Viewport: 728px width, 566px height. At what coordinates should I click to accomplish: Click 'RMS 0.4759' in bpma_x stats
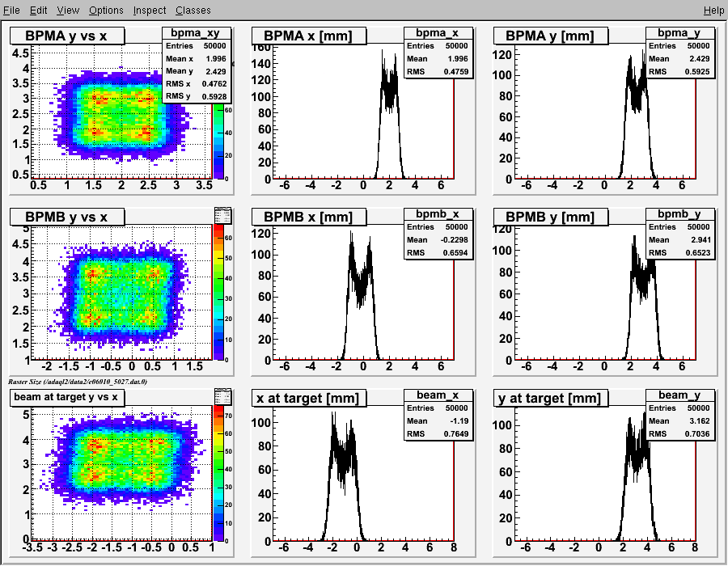click(x=438, y=72)
